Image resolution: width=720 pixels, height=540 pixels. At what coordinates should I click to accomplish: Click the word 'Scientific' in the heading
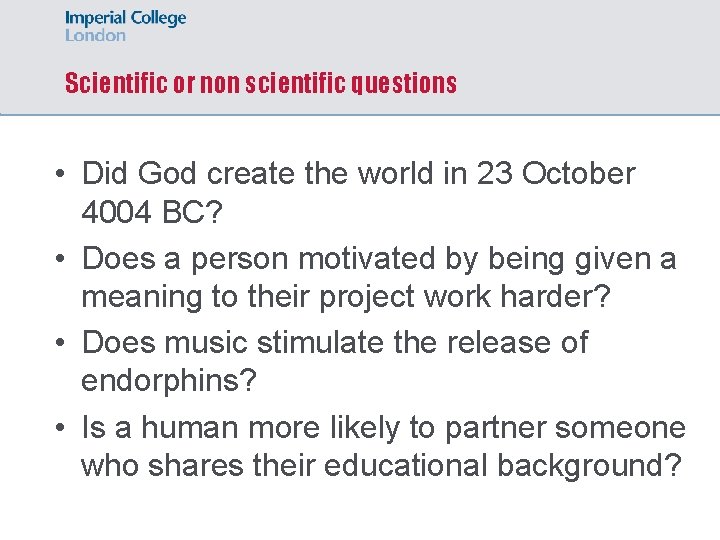point(116,83)
